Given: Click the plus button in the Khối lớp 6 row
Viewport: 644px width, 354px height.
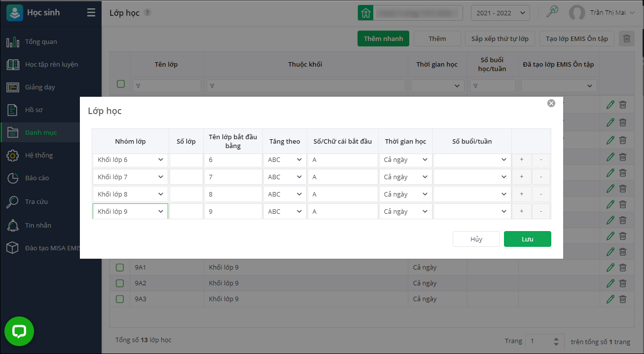Looking at the screenshot, I should click(x=522, y=160).
